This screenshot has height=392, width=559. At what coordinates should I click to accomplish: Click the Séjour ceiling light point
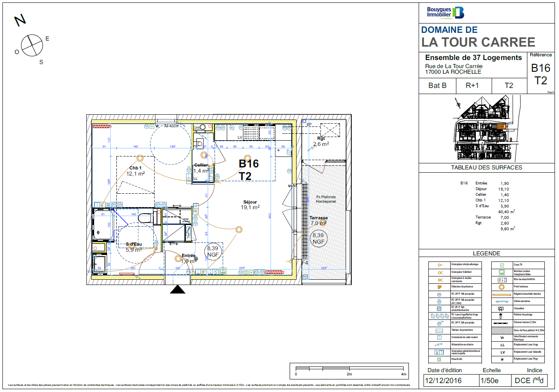pyautogui.click(x=239, y=230)
